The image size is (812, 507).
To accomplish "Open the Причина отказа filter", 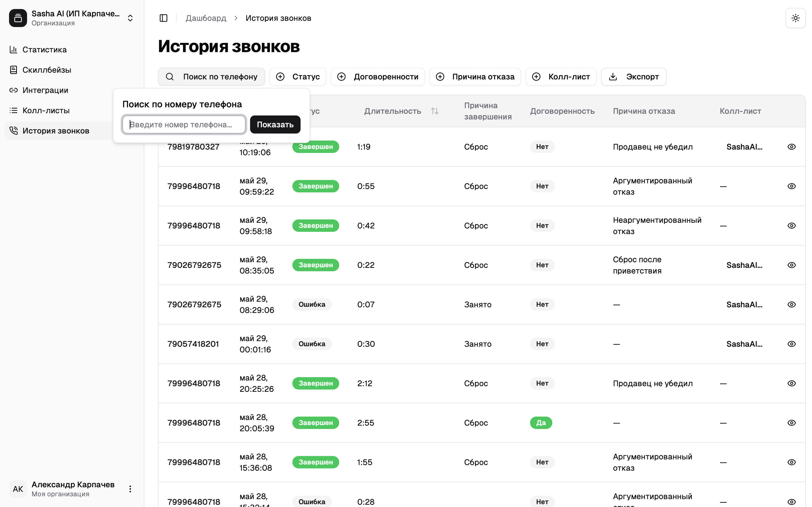I will (475, 77).
